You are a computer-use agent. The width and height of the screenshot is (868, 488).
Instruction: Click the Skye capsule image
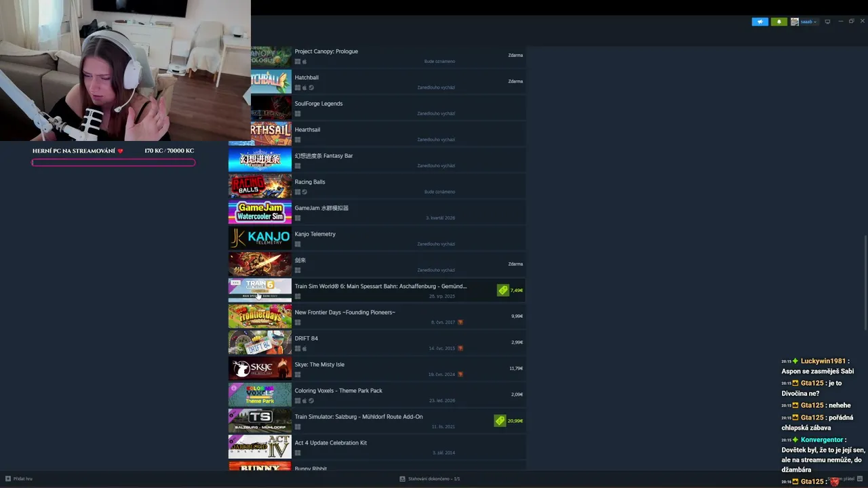coord(260,368)
